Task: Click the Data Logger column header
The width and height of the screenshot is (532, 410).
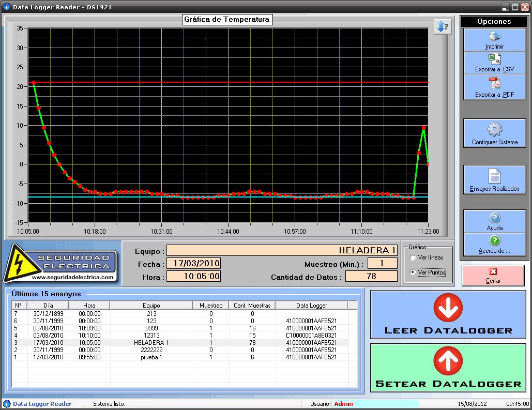Action: coord(311,306)
